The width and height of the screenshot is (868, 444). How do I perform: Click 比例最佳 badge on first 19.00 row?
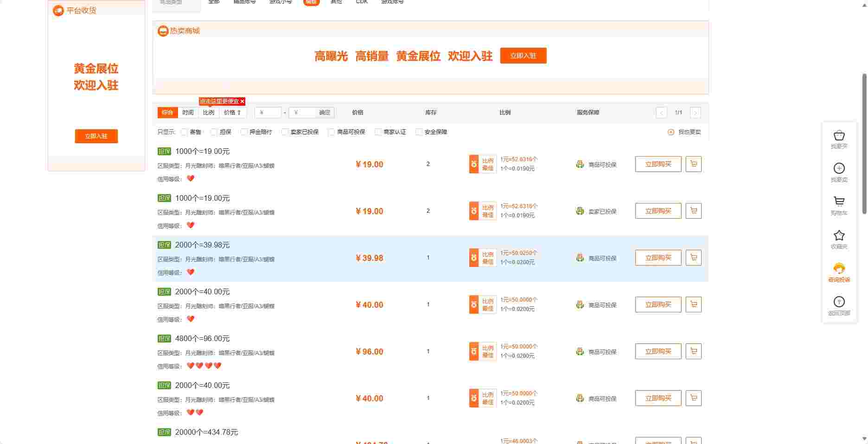coord(483,164)
